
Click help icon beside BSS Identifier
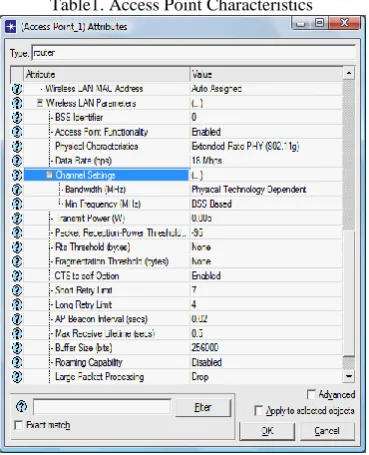tap(17, 118)
